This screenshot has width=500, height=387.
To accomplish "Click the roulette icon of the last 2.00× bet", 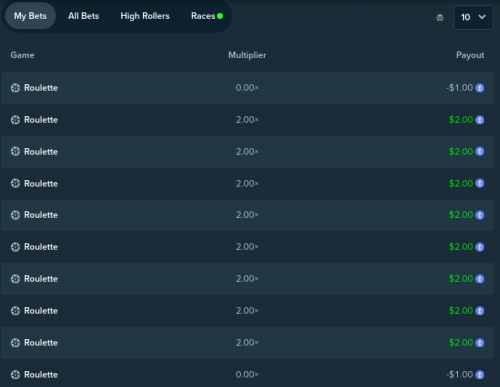I will [x=15, y=343].
